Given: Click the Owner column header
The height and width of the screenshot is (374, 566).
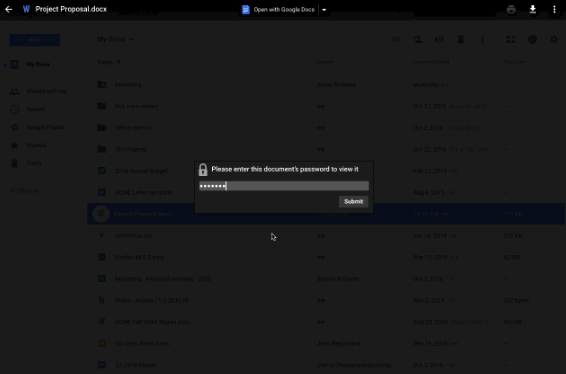Looking at the screenshot, I should coord(325,62).
